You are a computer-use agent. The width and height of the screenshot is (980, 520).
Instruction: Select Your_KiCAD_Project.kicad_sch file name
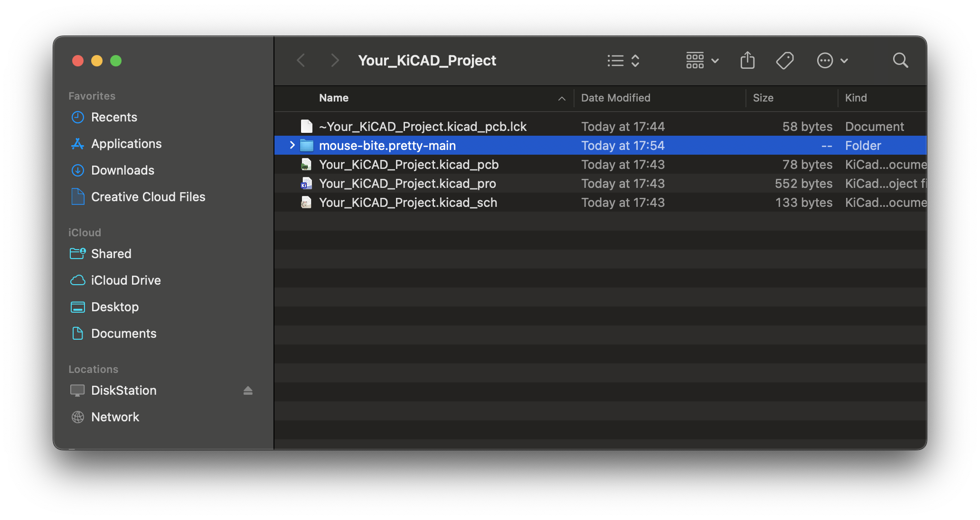(408, 203)
